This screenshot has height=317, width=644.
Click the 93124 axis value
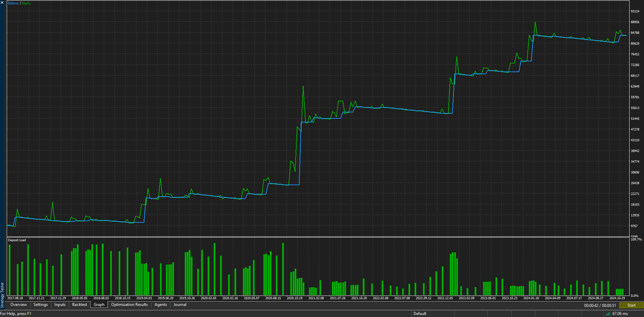click(635, 11)
